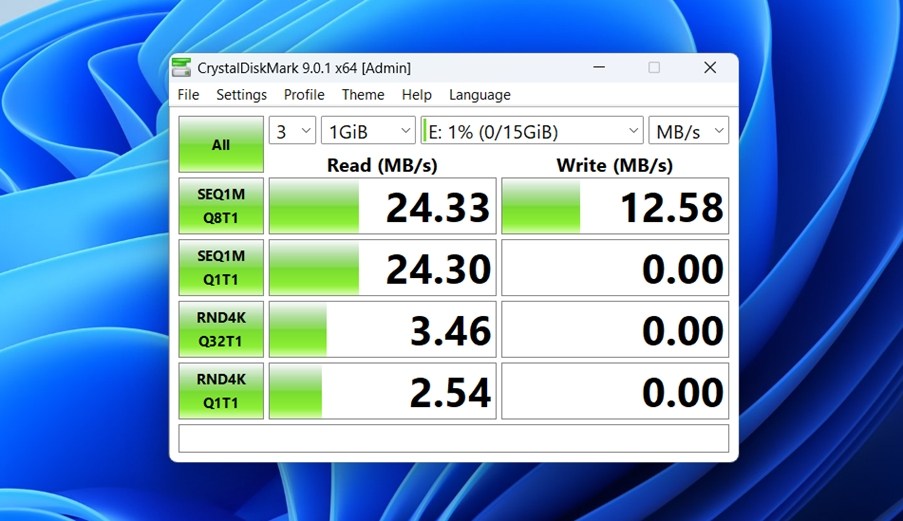903x521 pixels.
Task: Open the File menu
Action: tap(188, 95)
